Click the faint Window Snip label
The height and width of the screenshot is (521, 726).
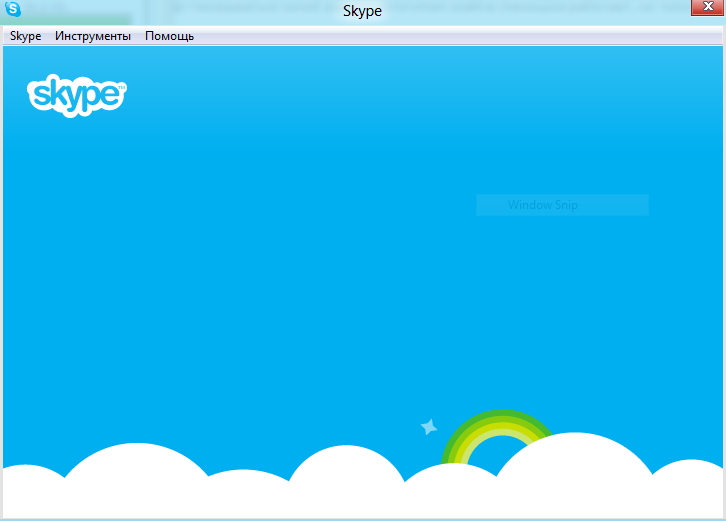tap(543, 205)
